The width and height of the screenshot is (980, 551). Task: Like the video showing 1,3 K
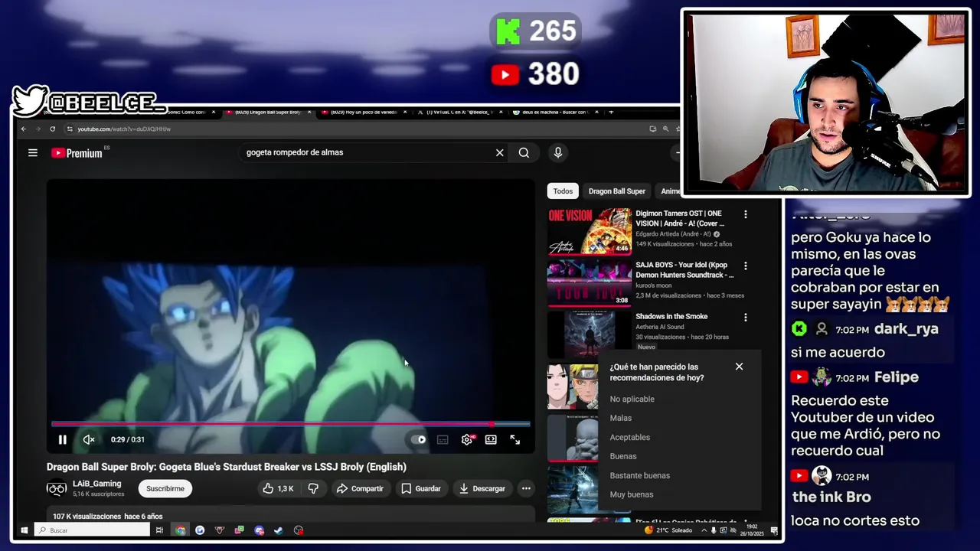coord(278,488)
